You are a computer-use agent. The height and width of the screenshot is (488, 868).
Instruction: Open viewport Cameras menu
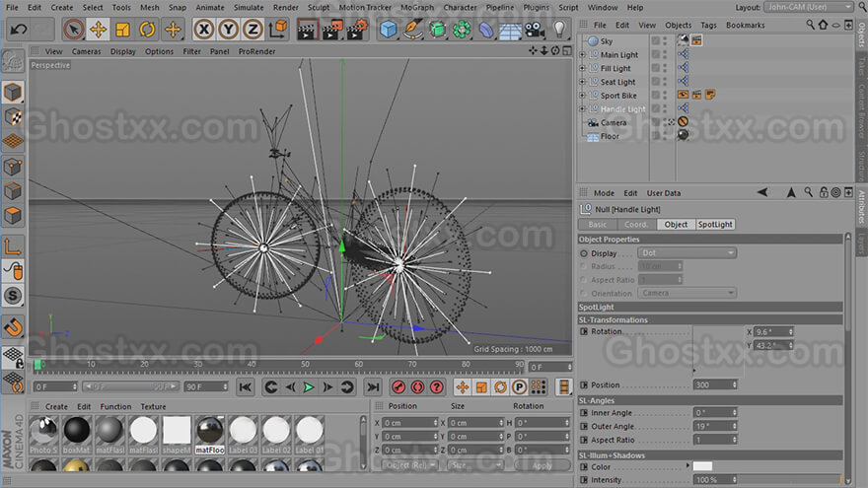[87, 51]
